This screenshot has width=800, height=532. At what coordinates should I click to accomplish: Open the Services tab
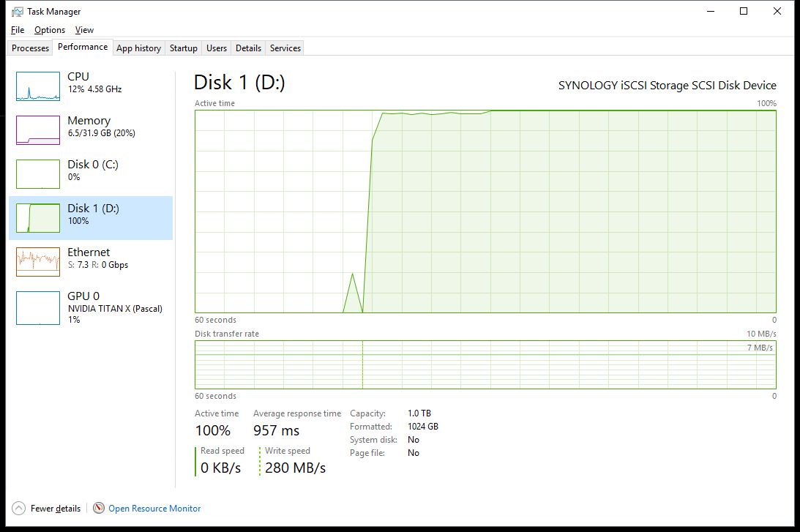pos(285,48)
